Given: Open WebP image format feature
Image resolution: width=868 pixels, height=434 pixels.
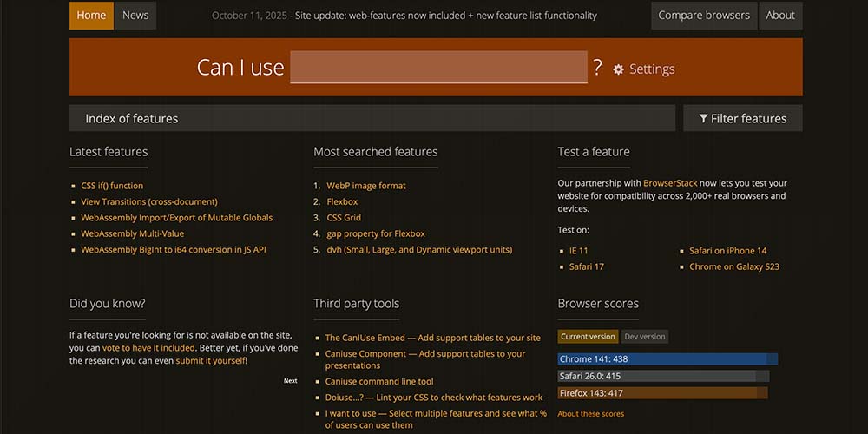Looking at the screenshot, I should [366, 186].
